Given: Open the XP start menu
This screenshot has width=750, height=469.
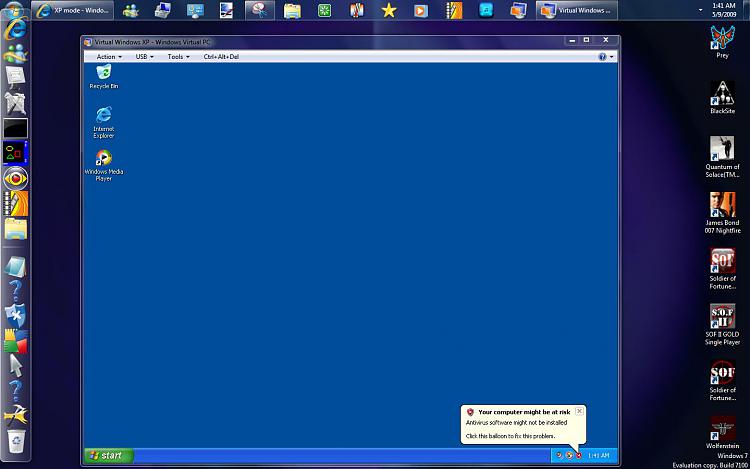Looking at the screenshot, I should coord(109,456).
